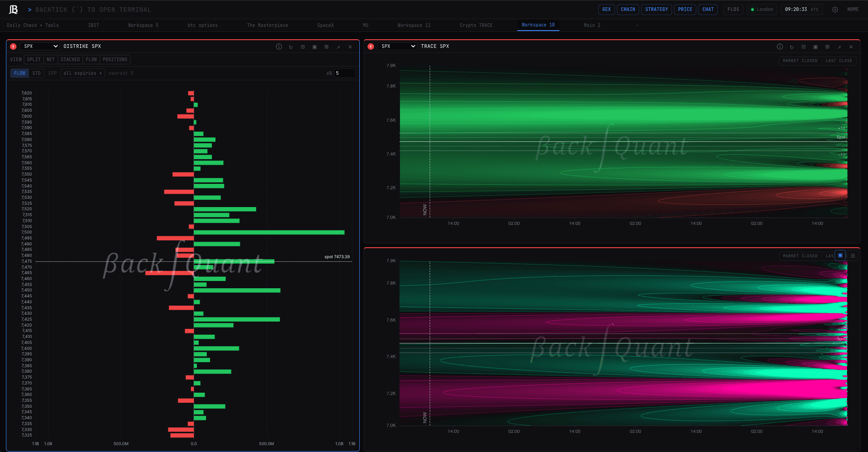Click grid layout icon in TRACE panel
The image size is (868, 452).
point(827,47)
